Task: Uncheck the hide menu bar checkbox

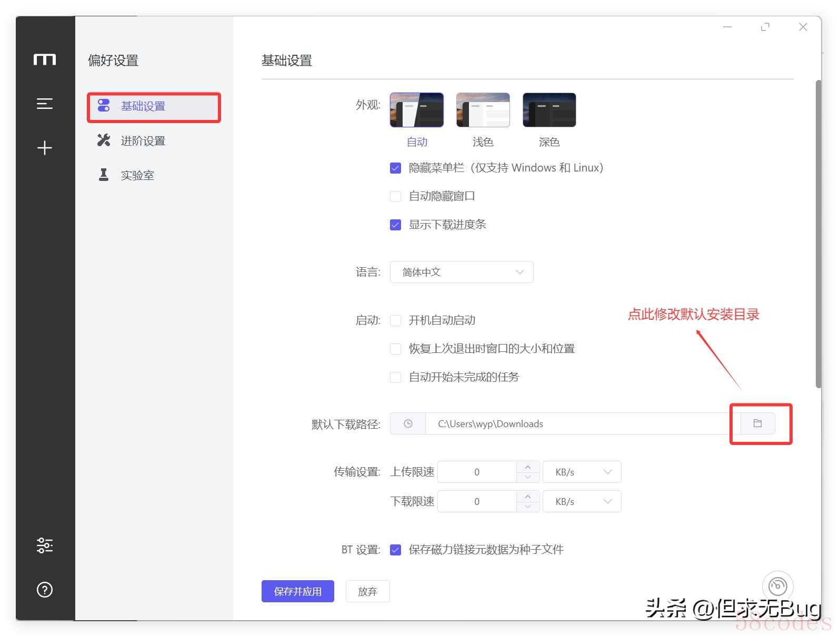Action: pos(395,168)
